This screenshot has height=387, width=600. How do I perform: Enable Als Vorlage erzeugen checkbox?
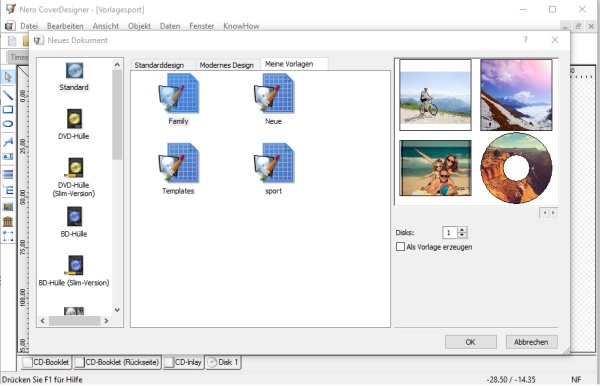[x=400, y=247]
